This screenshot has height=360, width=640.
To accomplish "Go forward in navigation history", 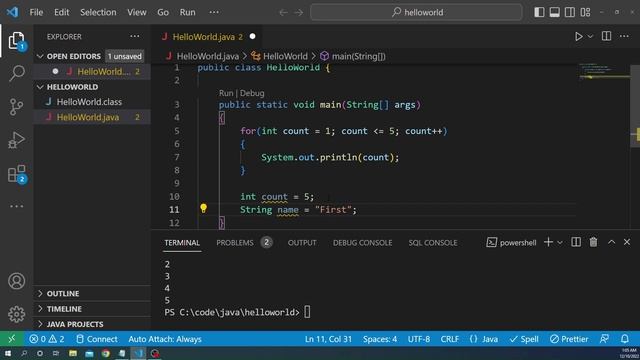I will (299, 13).
